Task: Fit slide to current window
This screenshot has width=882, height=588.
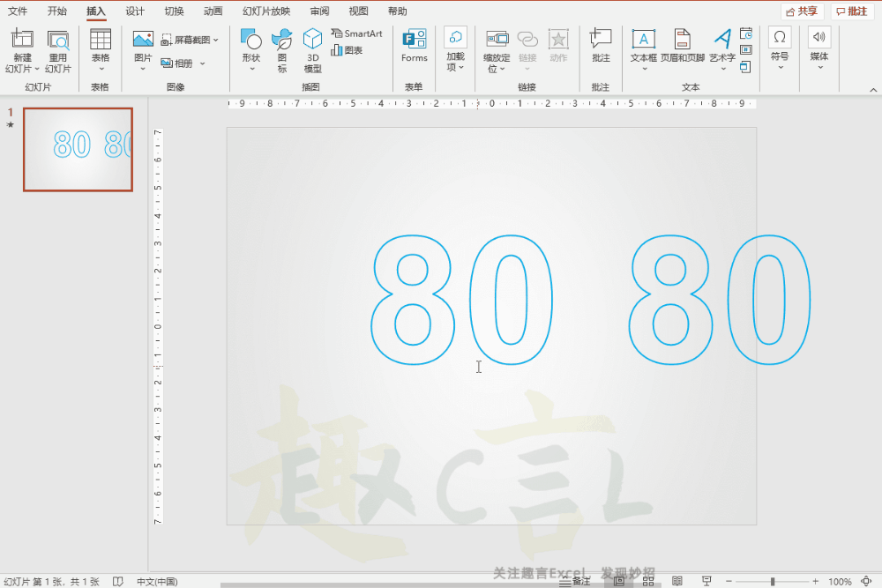Action: tap(866, 581)
